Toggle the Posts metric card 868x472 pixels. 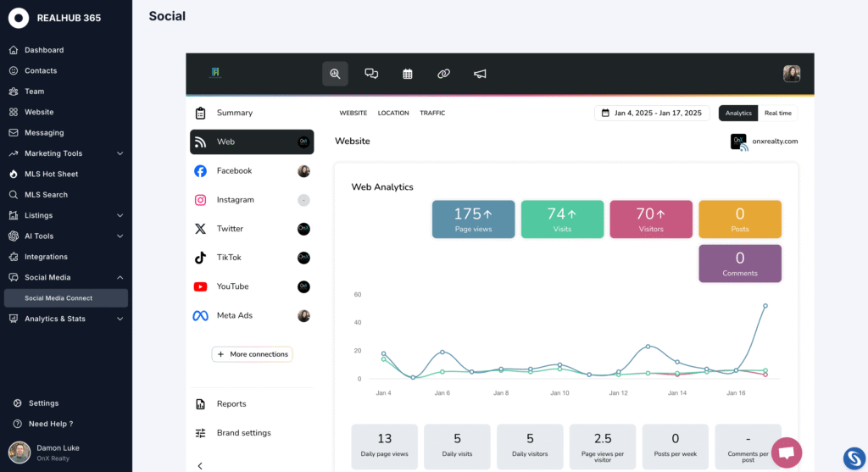(x=740, y=219)
